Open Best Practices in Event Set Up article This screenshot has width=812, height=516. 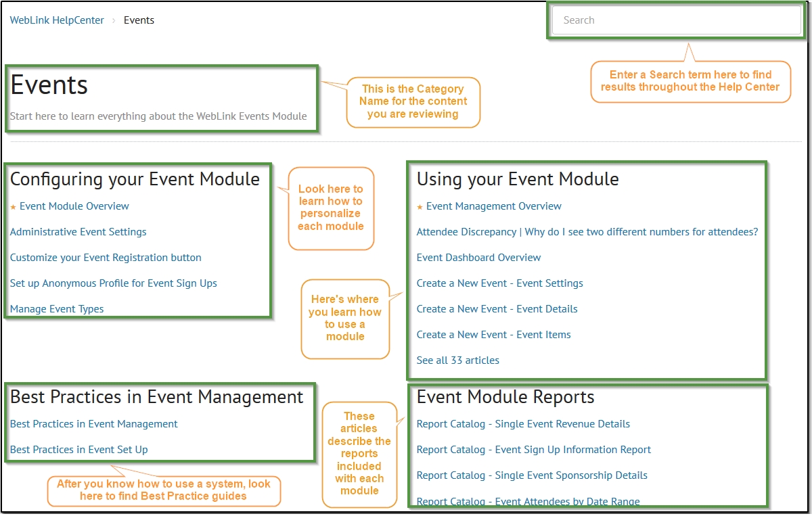tap(79, 450)
